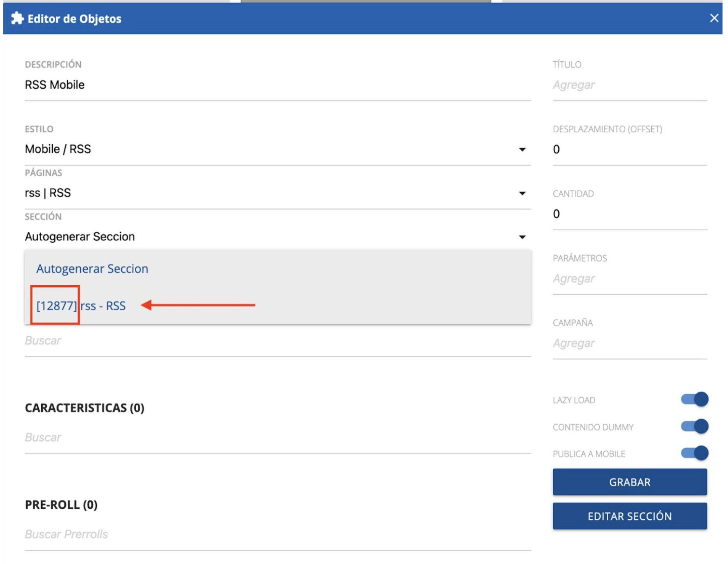Edit the Descripción field RSS Mobile
728x564 pixels.
point(278,85)
